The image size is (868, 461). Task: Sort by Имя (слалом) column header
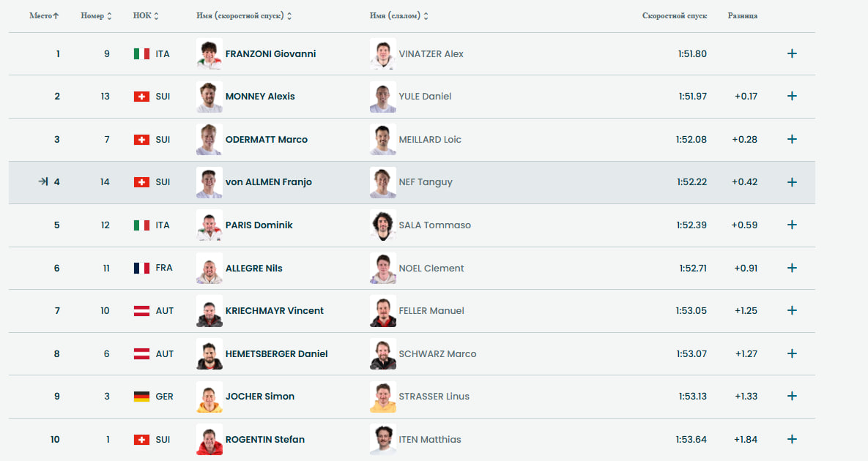point(398,15)
